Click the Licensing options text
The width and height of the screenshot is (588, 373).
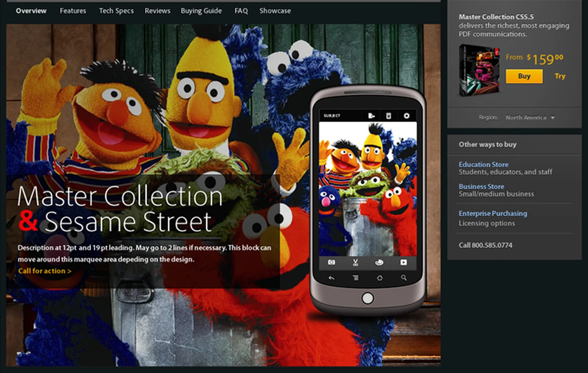click(x=487, y=223)
